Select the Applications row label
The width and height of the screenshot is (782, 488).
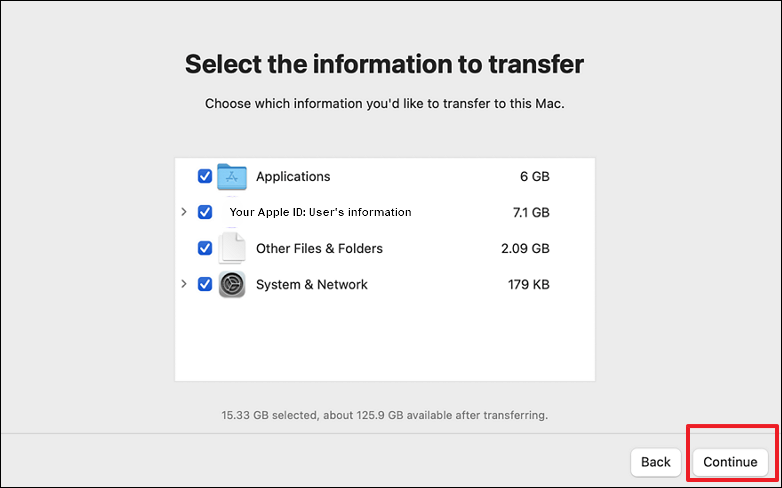click(293, 177)
